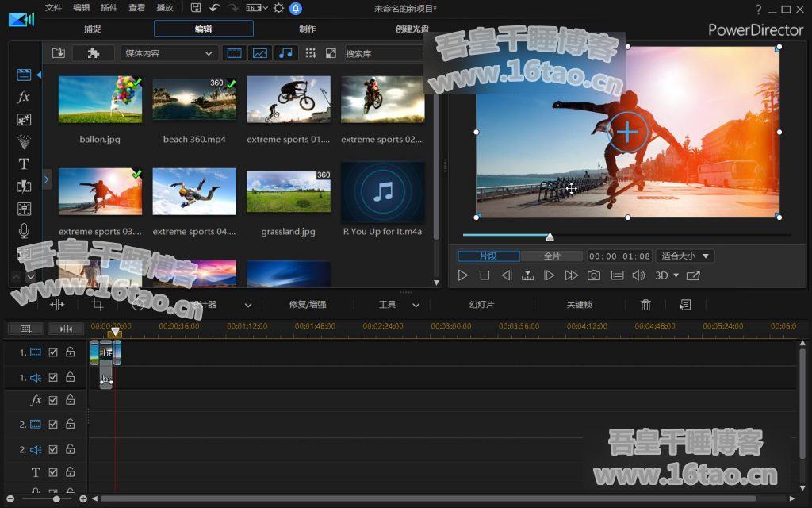Open the 文件 menu

(x=53, y=8)
